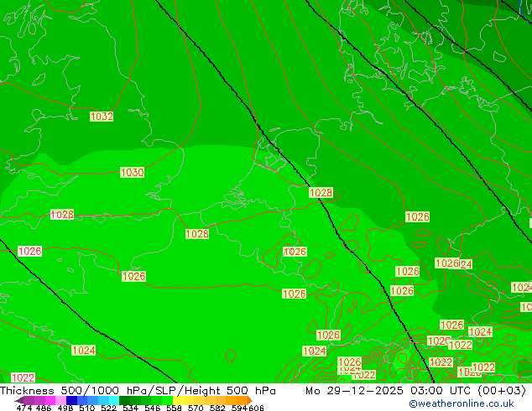Click the 1030 isobar label
Viewport: 532px width, 411px height.
click(x=132, y=172)
